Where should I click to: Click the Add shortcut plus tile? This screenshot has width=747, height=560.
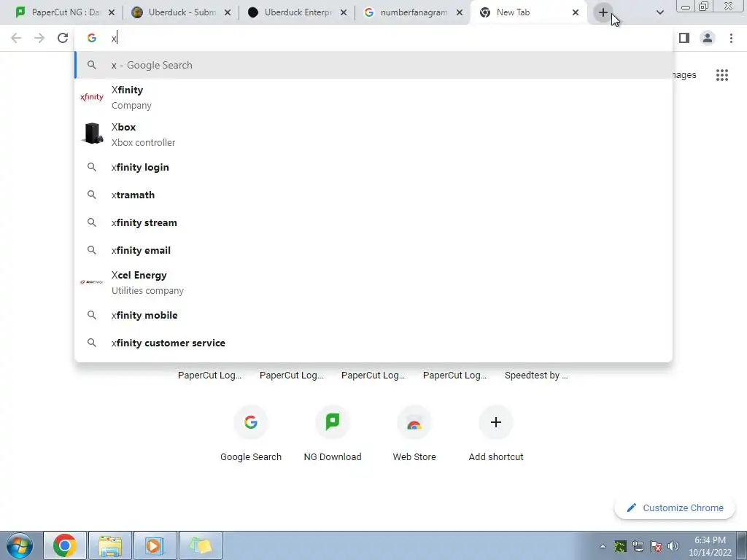coord(496,435)
